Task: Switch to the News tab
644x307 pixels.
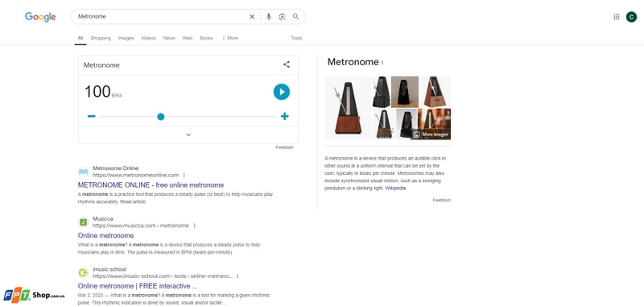Action: [169, 38]
